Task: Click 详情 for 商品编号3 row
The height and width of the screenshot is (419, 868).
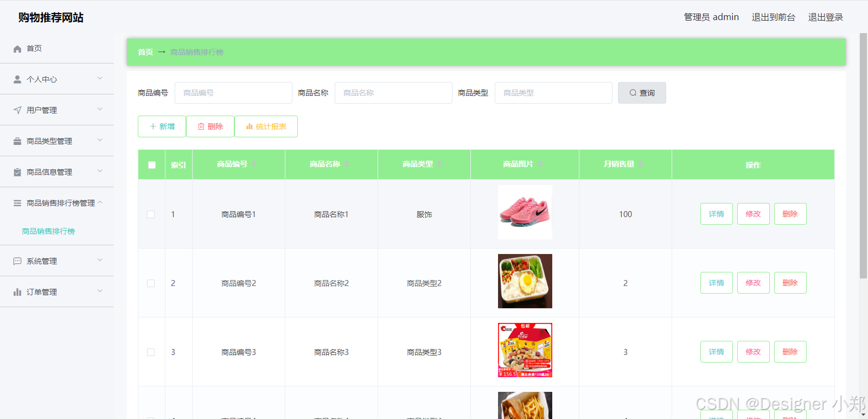Action: [717, 352]
